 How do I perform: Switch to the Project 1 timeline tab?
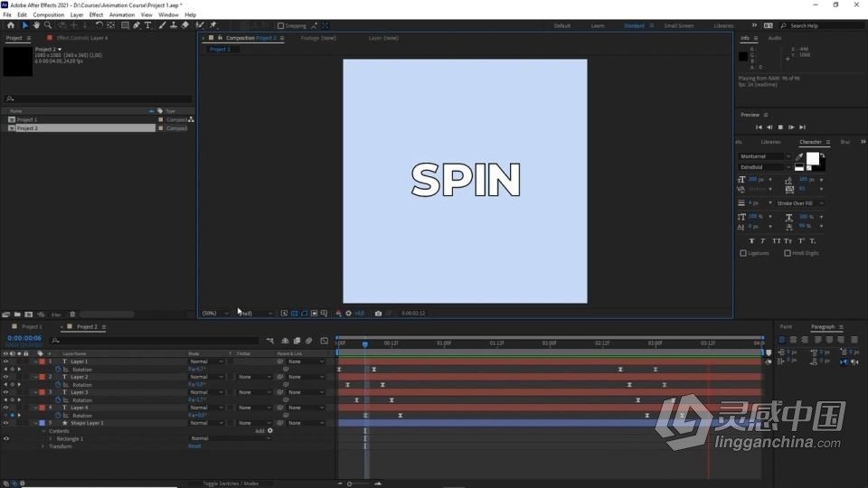pyautogui.click(x=32, y=327)
